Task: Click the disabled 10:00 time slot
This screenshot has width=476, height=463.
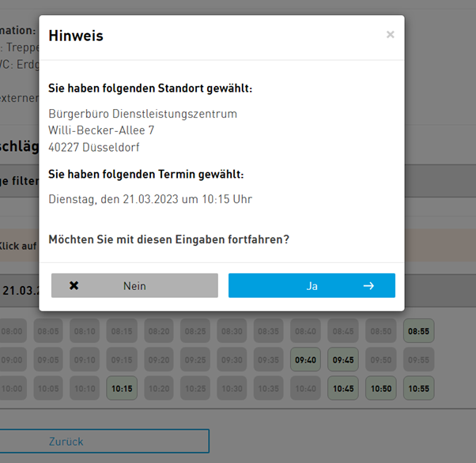Action: pos(12,389)
